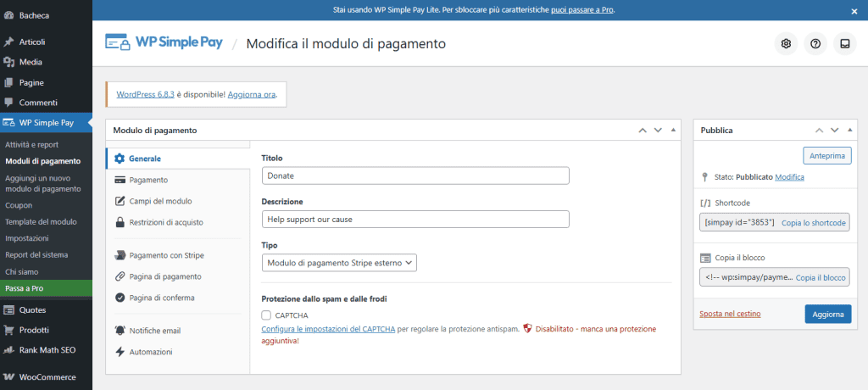Move Pubblica panel down
868x390 pixels.
(835, 131)
